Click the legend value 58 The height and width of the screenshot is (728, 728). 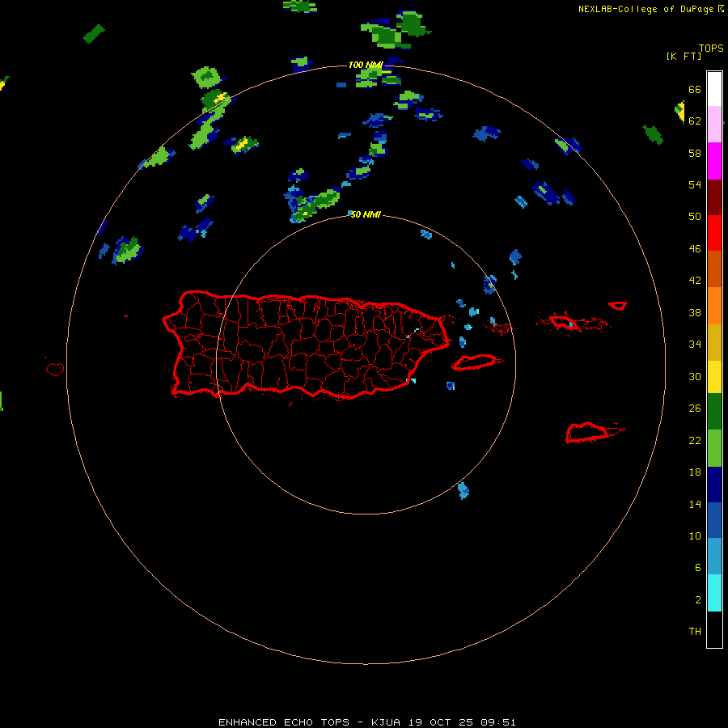coord(695,153)
